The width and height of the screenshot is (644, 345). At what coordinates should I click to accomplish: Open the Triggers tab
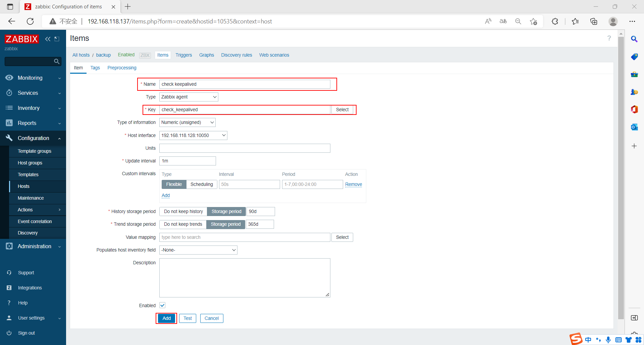184,55
